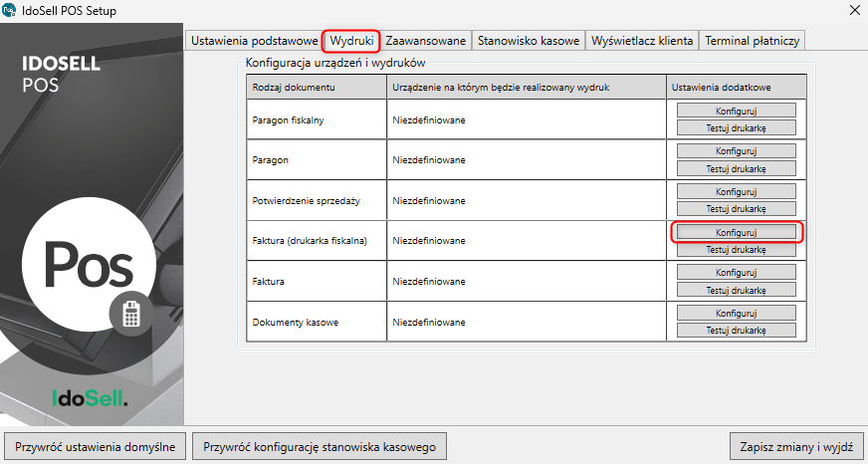Click the IdoSell logo in sidebar

[x=90, y=397]
